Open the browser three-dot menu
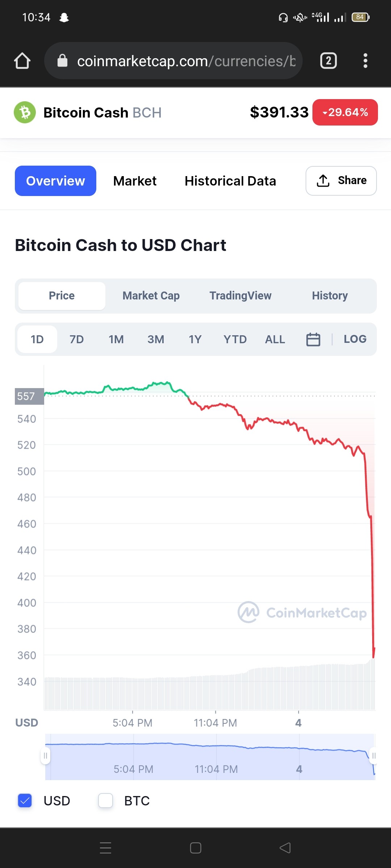 tap(365, 61)
